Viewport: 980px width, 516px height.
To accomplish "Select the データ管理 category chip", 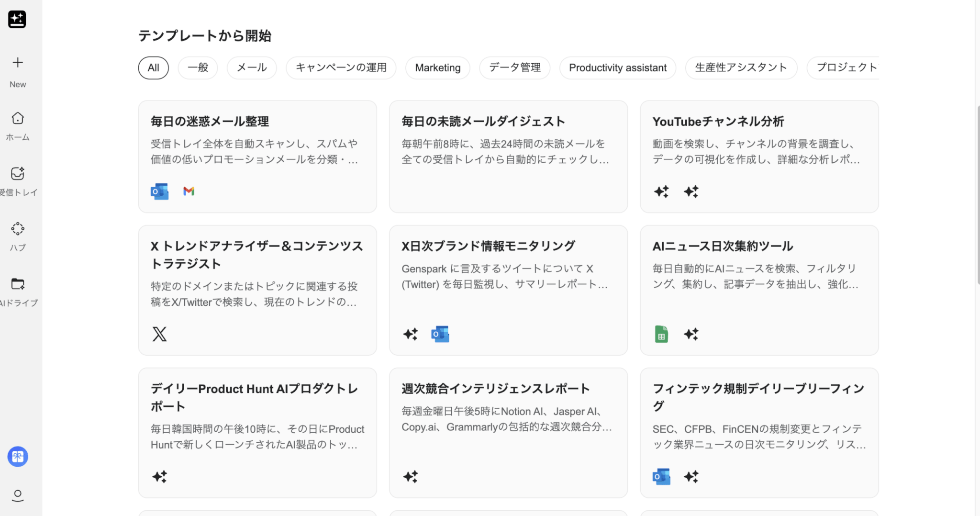I will coord(514,68).
